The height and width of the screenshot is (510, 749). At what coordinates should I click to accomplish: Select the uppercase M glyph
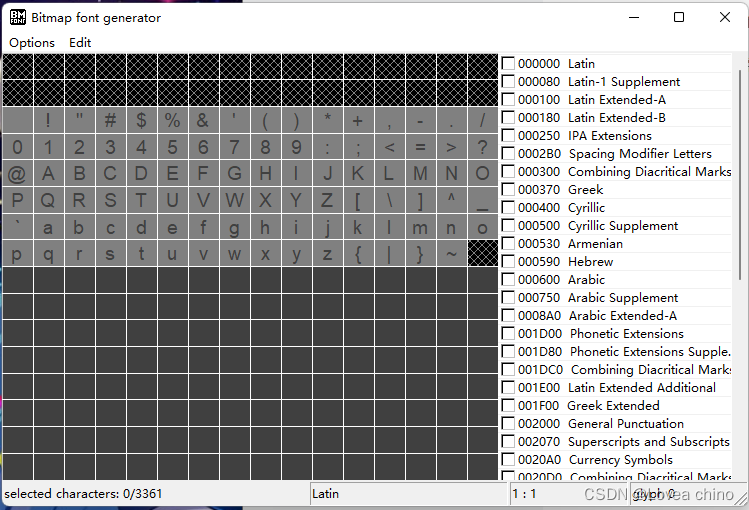click(421, 173)
